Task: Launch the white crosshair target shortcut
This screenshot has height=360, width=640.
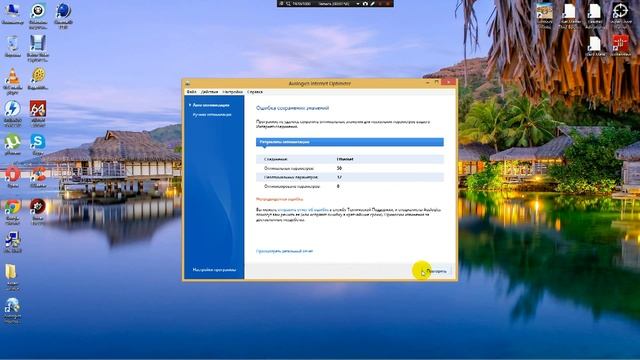Action: (620, 16)
